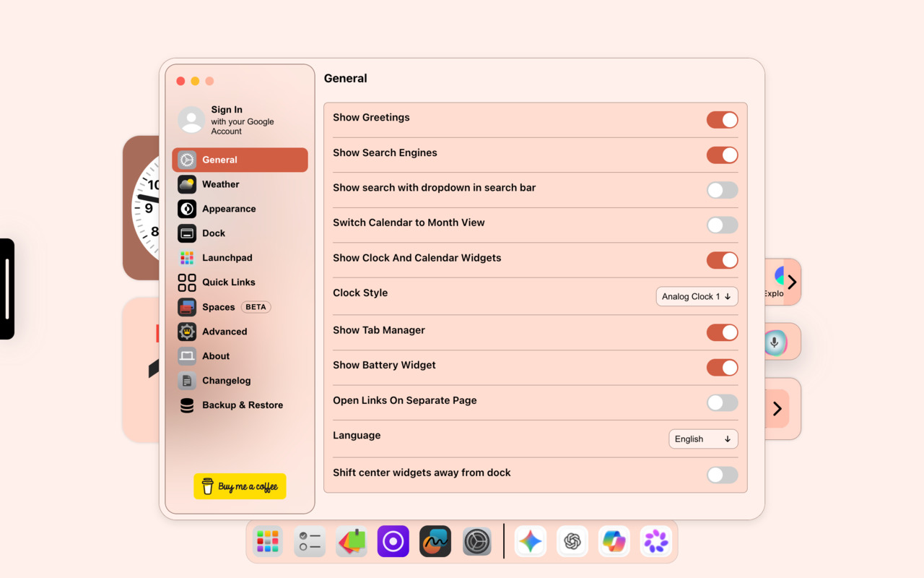
Task: Click the lower right chevron arrow card
Action: click(777, 409)
